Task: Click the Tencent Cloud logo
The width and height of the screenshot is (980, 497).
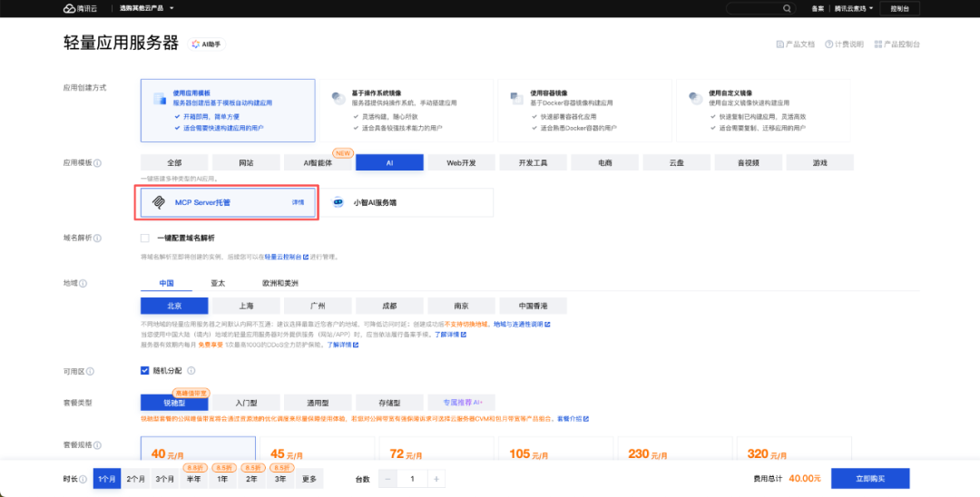Action: pyautogui.click(x=79, y=8)
